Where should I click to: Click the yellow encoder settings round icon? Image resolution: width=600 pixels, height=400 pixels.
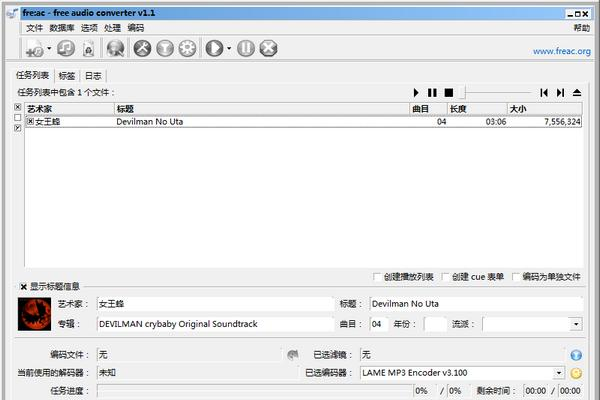576,373
